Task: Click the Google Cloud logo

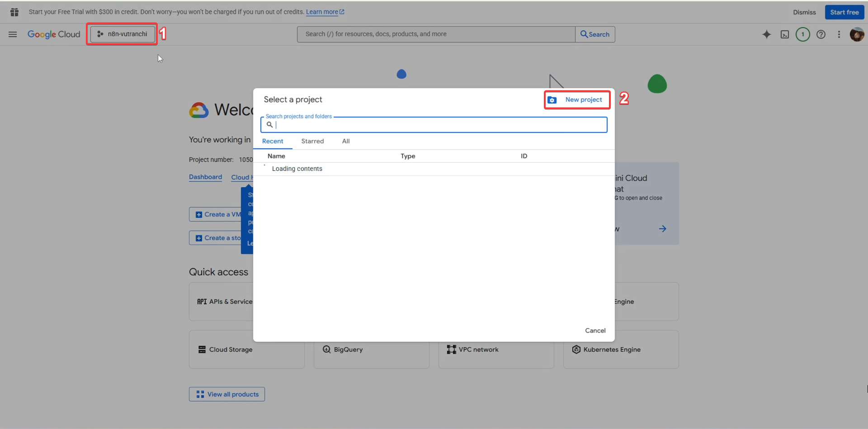Action: coord(54,34)
